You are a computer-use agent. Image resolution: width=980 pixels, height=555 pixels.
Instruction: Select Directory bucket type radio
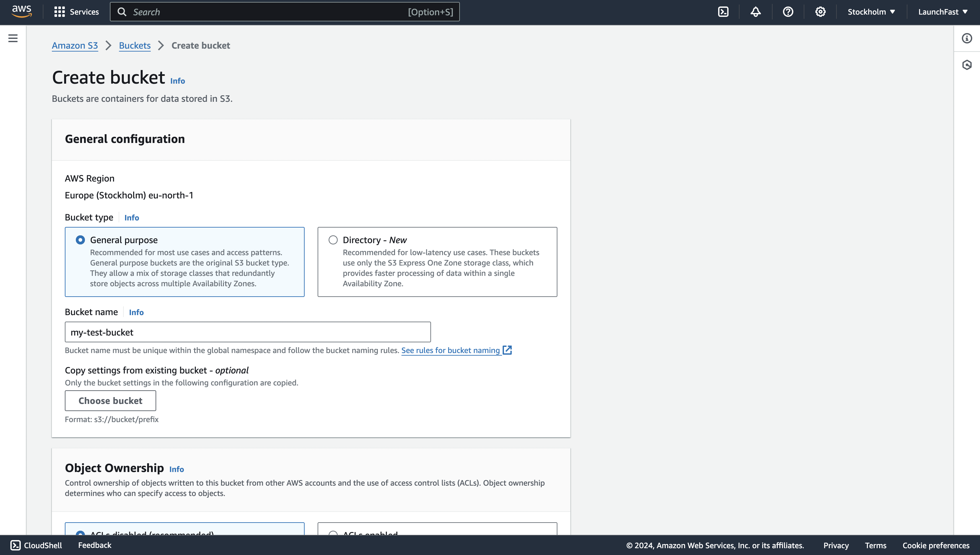point(333,240)
